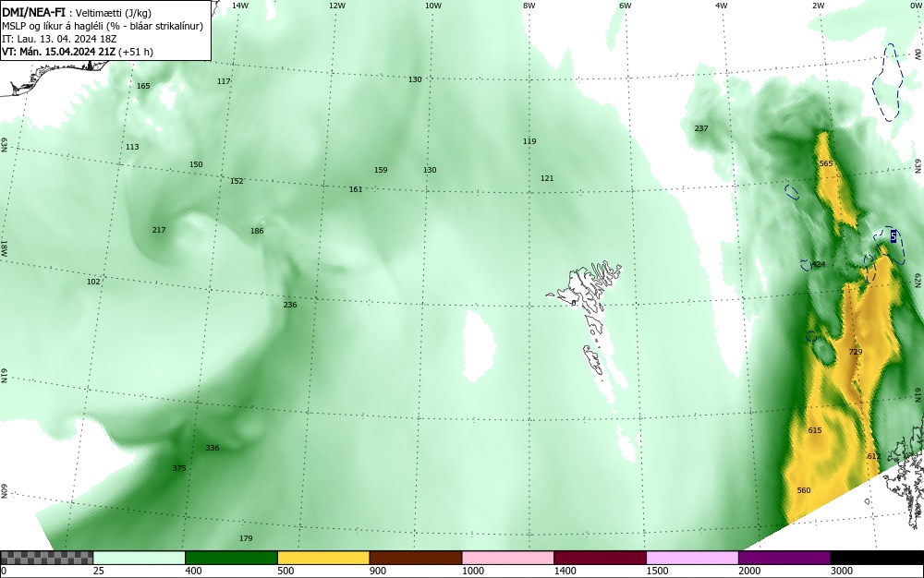The width and height of the screenshot is (924, 578).
Task: Click the purple 2000–3000 legend swatch
Action: click(784, 558)
